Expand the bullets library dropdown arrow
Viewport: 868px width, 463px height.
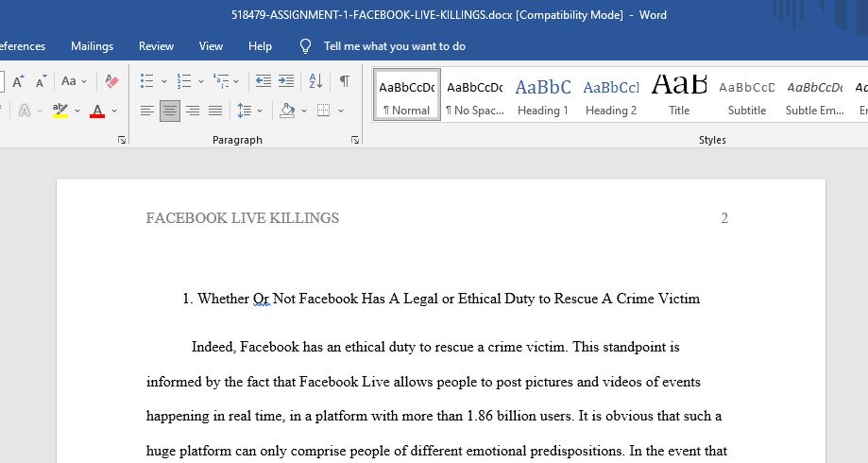click(x=163, y=82)
